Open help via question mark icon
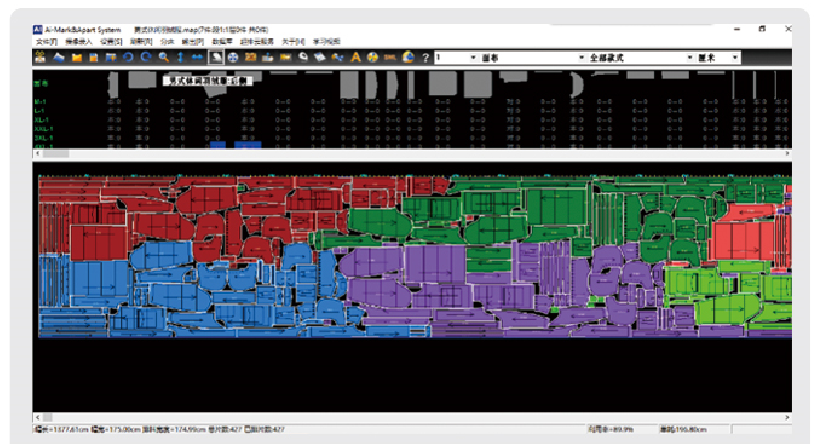 426,58
